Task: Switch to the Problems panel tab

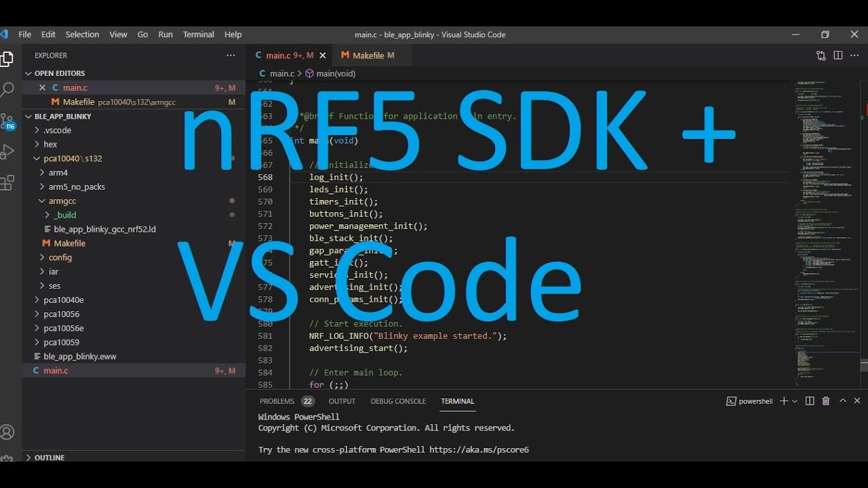Action: (x=287, y=401)
